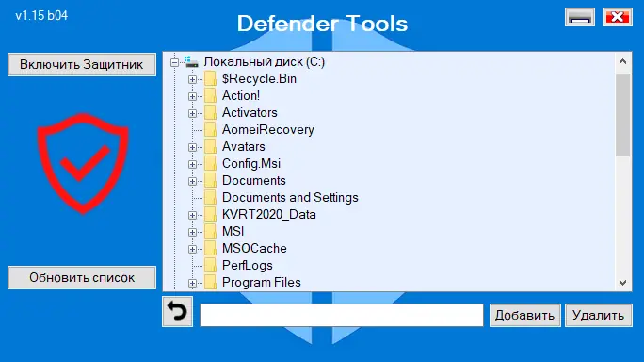Click the vertical scrollbar thumb
Screen dimensions: 644x362
(x=623, y=115)
